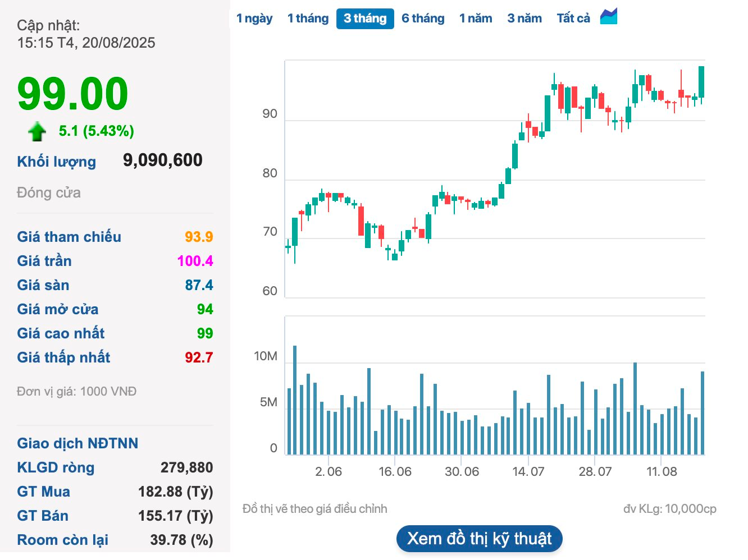Click the latest volume bar on the right

702,412
